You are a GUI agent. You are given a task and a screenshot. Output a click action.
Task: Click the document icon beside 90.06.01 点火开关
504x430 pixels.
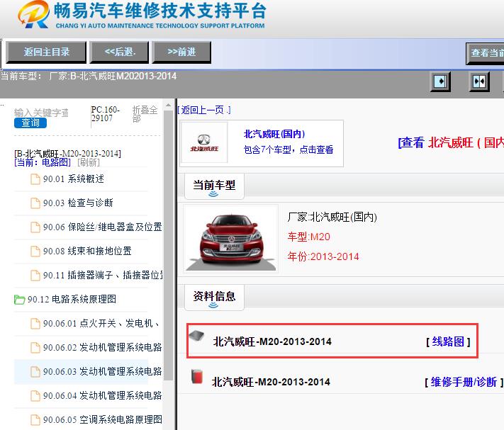point(35,324)
